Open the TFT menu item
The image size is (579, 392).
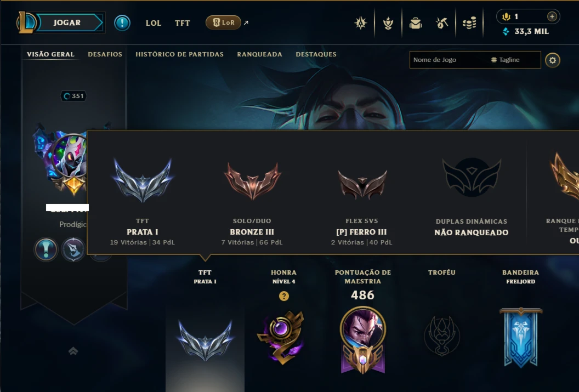pos(183,23)
